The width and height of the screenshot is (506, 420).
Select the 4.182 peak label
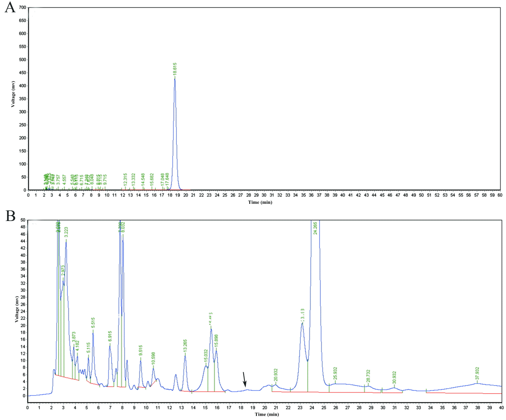tap(78, 345)
